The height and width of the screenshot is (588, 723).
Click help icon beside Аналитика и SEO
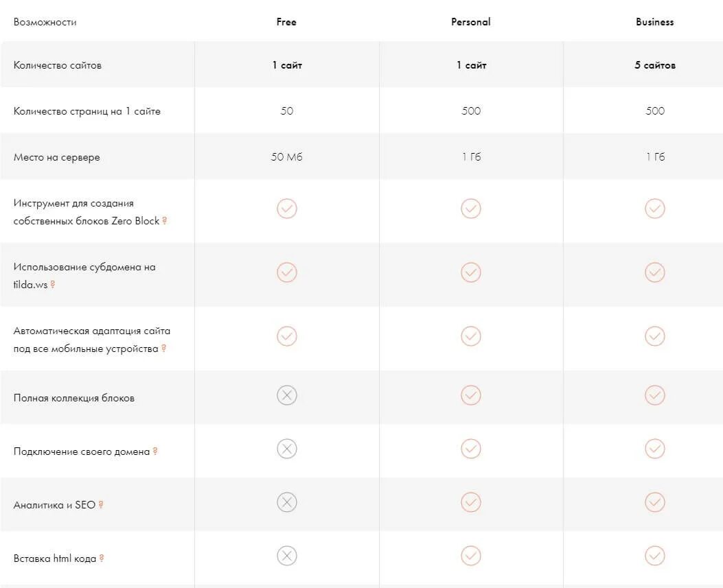[x=101, y=505]
